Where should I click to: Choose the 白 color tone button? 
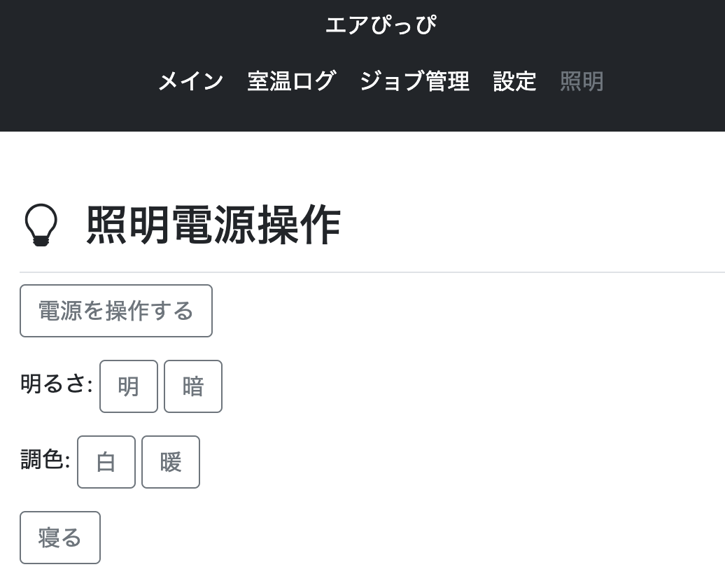(106, 462)
